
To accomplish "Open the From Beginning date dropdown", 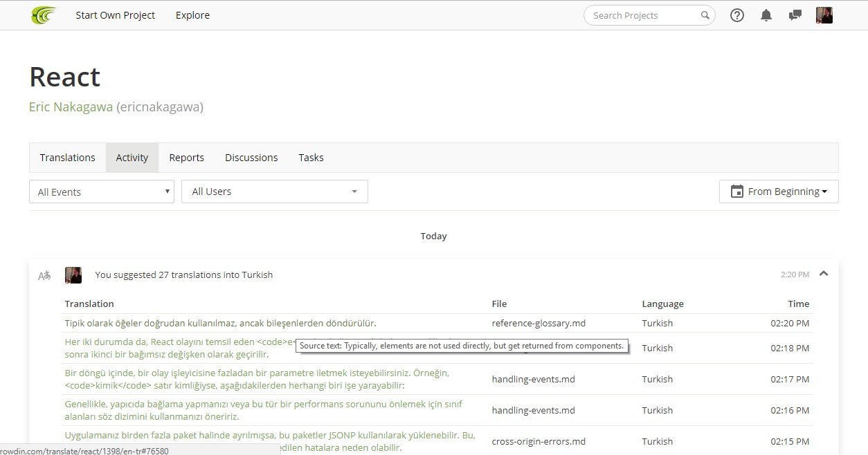I will coord(779,192).
